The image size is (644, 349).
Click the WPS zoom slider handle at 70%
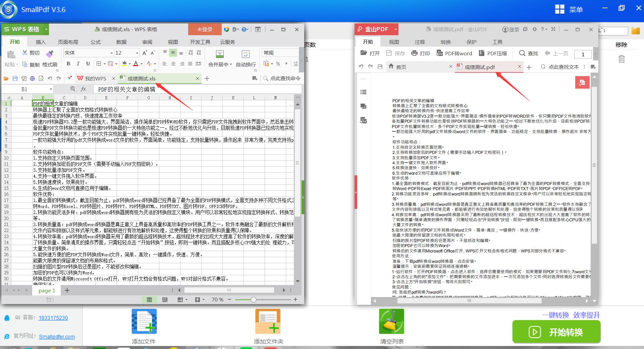pos(254,299)
